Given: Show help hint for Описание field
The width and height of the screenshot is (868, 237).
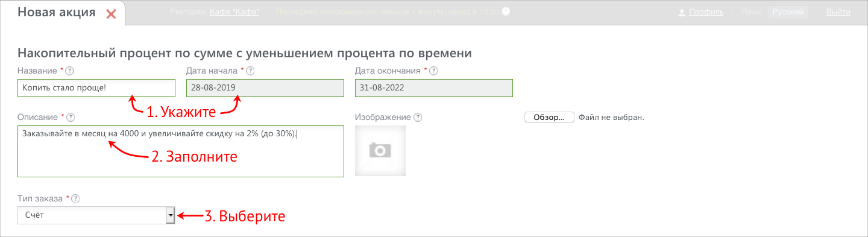Looking at the screenshot, I should pyautogui.click(x=71, y=117).
